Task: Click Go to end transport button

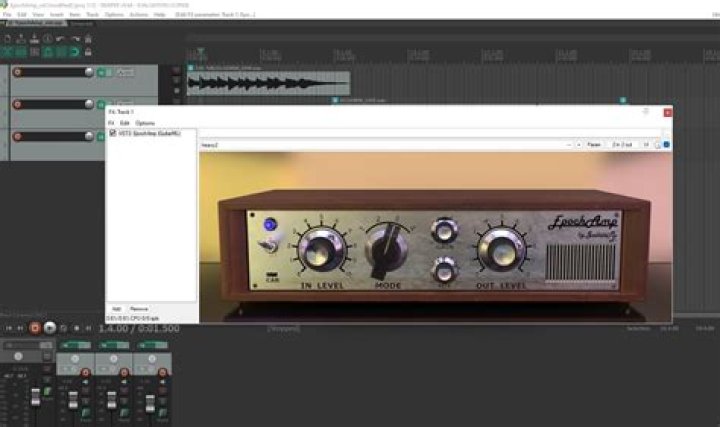Action: coord(20,328)
